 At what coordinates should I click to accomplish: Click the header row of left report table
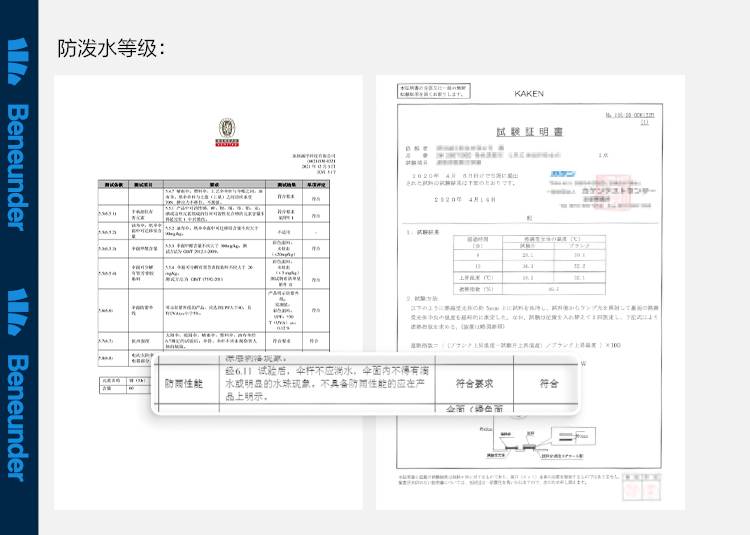tap(214, 184)
